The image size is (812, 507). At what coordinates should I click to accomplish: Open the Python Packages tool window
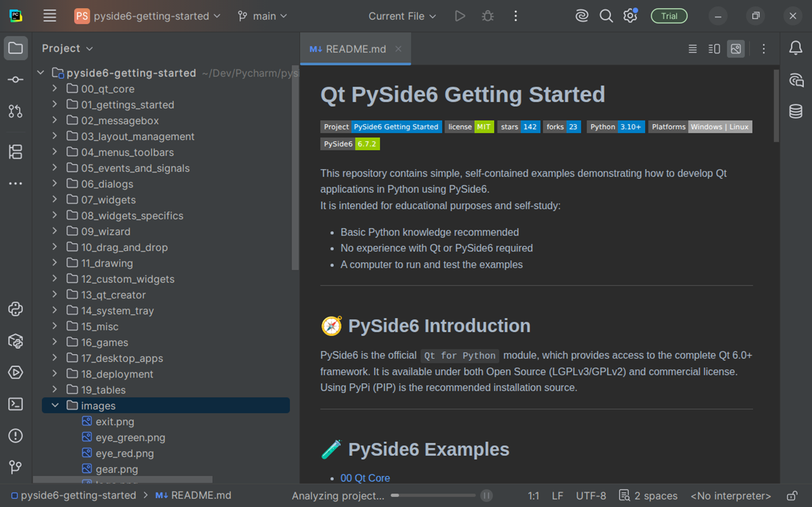click(15, 341)
